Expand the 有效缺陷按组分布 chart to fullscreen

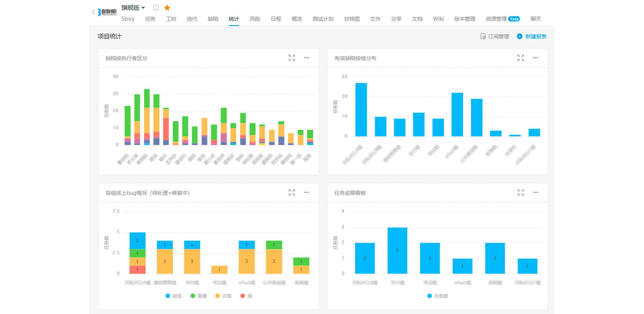point(521,58)
